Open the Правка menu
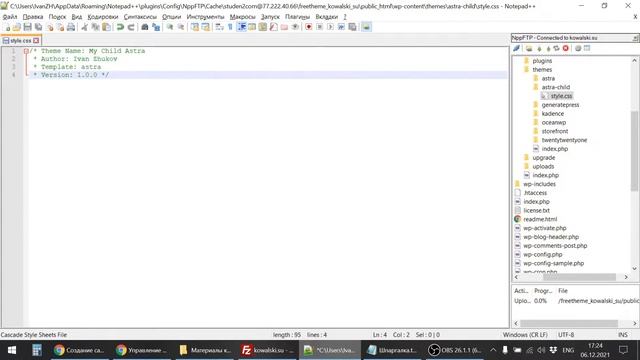 33,17
